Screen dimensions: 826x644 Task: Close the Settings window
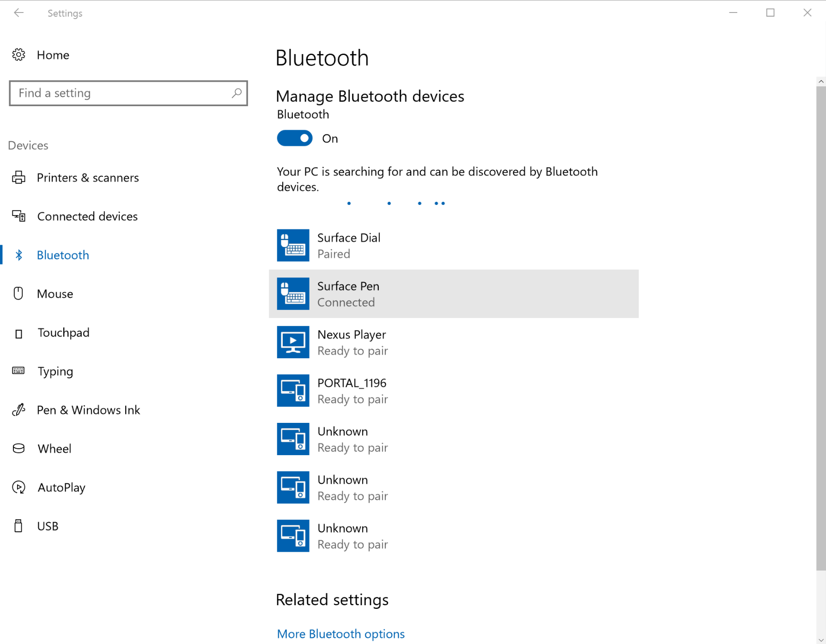(807, 13)
